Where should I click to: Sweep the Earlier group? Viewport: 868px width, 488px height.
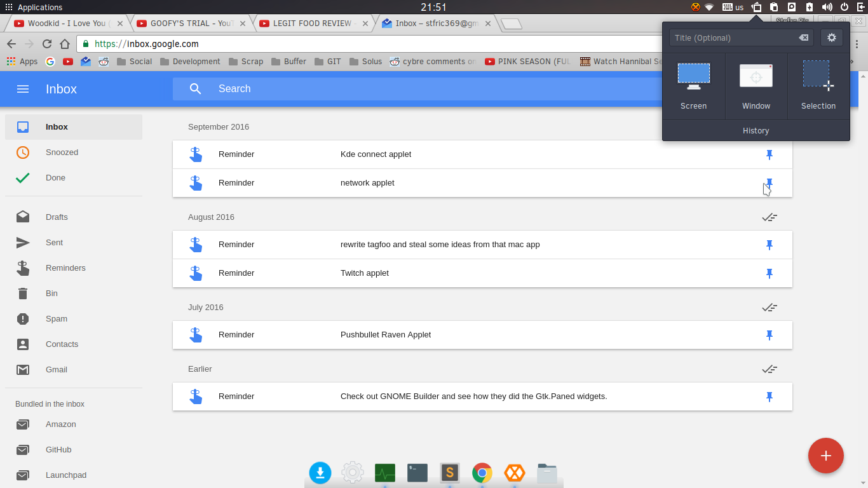pos(770,369)
